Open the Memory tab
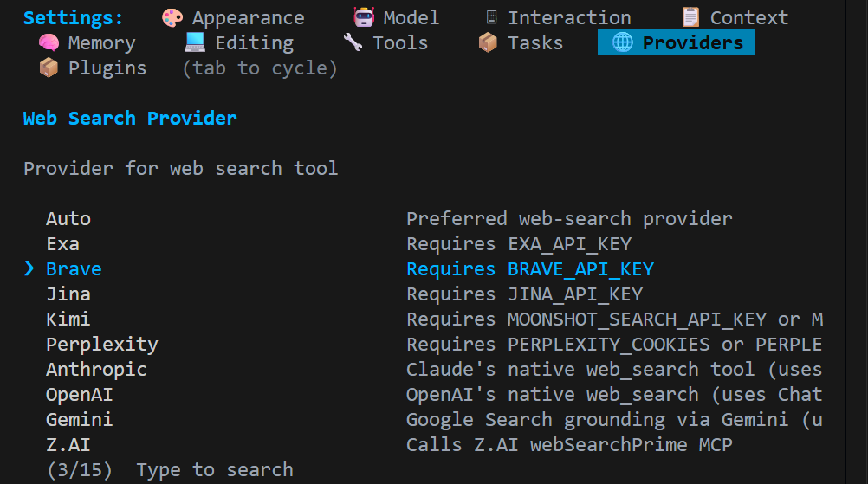868x484 pixels. pos(87,43)
